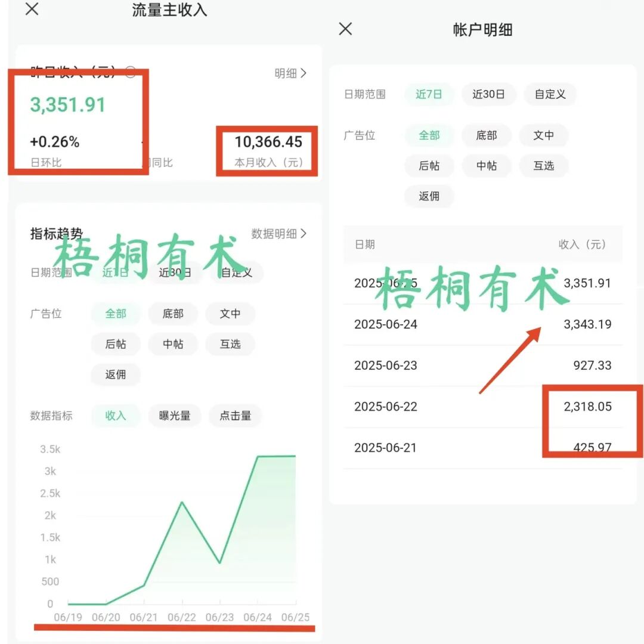Select 中帖 ad position in 指标趋势 section
644x644 pixels.
coord(173,344)
